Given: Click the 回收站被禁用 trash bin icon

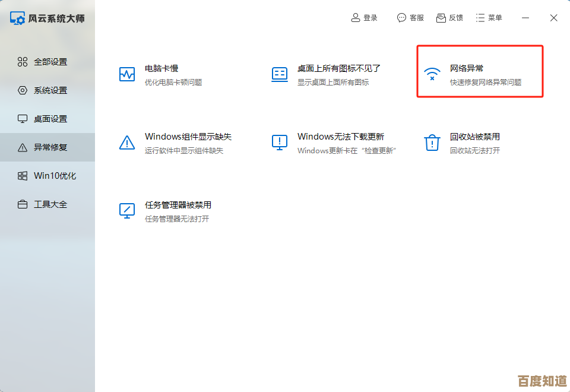Looking at the screenshot, I should pos(432,143).
